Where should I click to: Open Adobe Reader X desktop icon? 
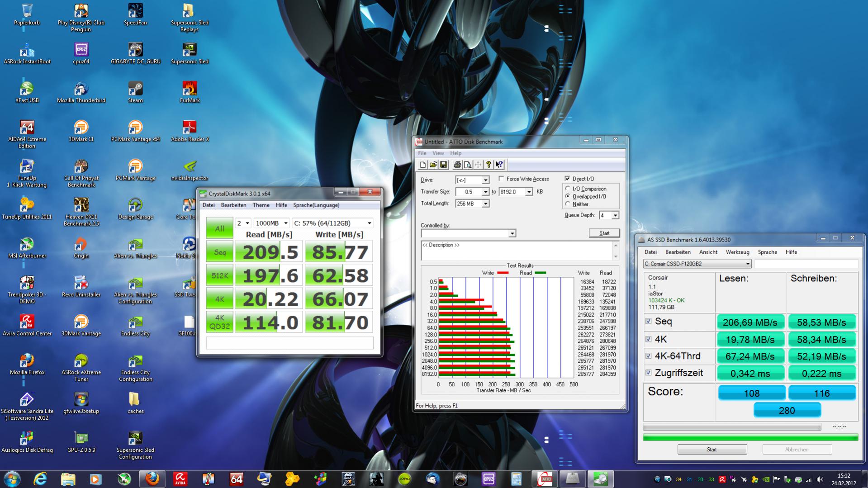(190, 131)
